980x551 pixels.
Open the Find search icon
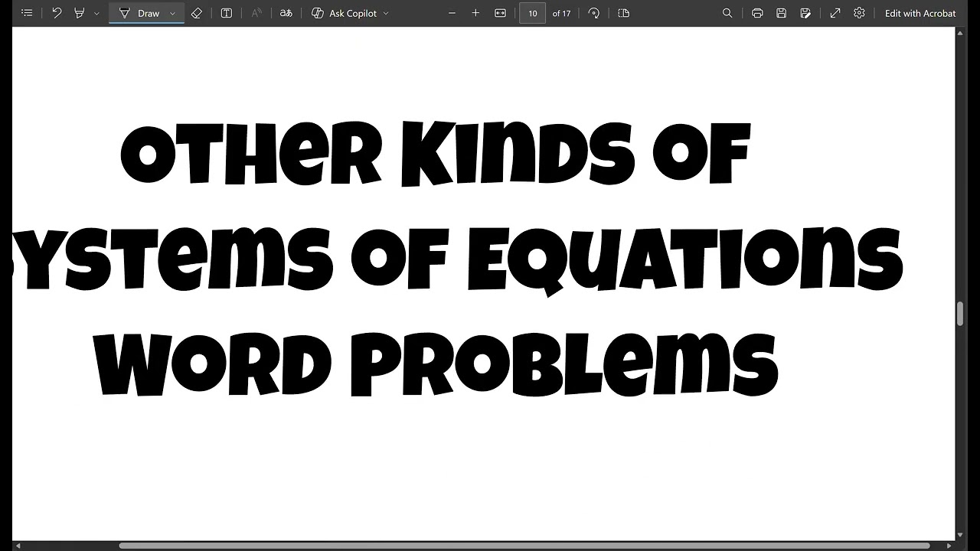point(727,13)
